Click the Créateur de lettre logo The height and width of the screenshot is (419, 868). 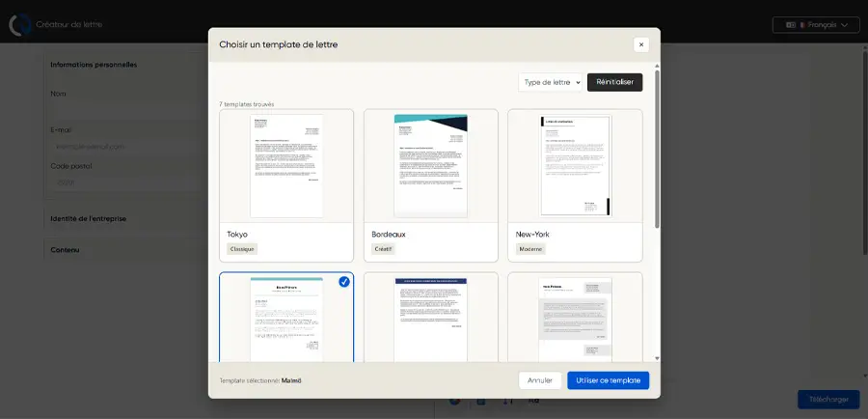[x=20, y=25]
